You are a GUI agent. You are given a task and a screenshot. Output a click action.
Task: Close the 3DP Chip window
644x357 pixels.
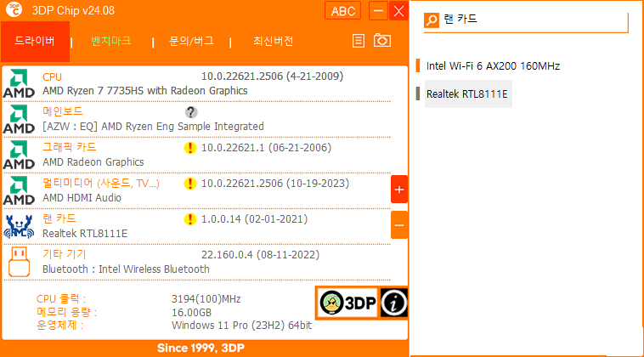[398, 11]
